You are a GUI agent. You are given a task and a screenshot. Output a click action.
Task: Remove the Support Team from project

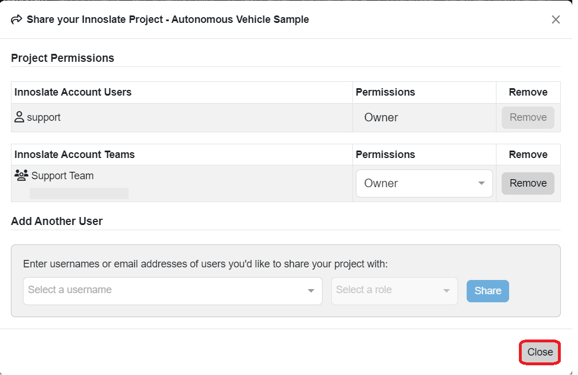(528, 183)
